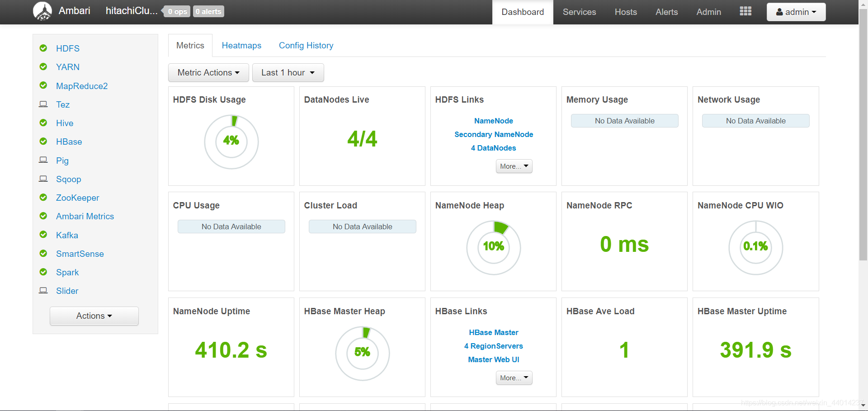Open the Alerts page

(667, 12)
